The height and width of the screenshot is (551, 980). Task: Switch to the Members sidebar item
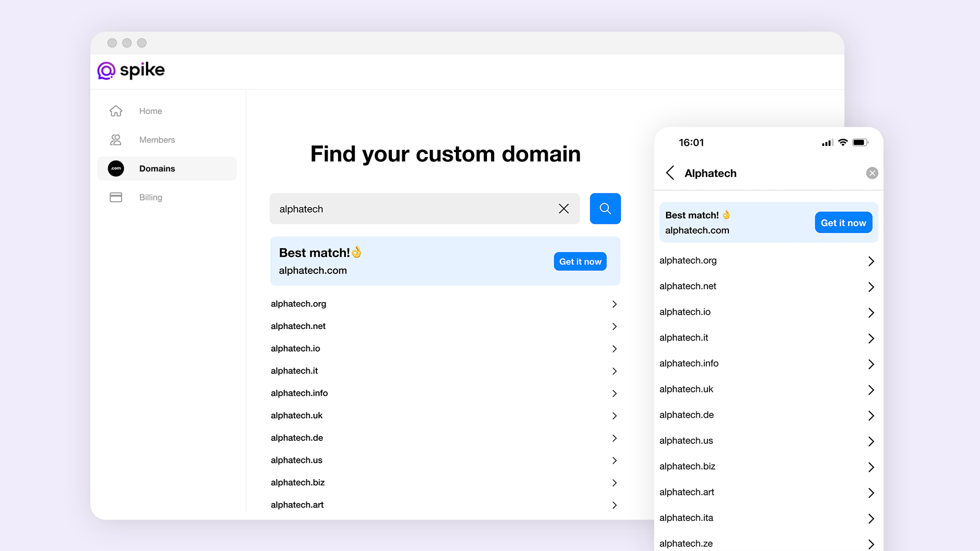(x=157, y=140)
